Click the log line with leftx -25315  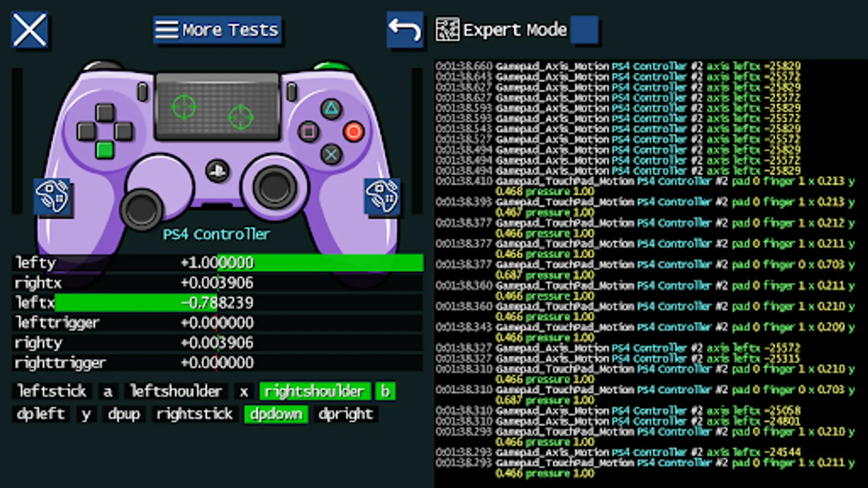618,358
